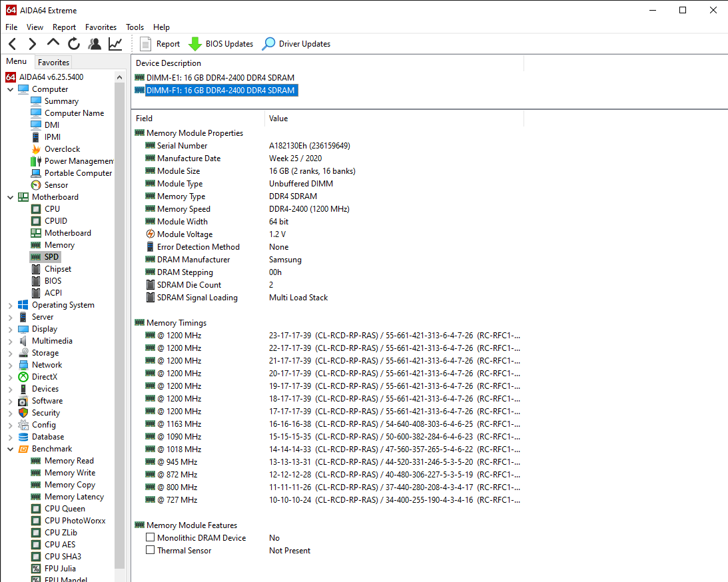728x582 pixels.
Task: Go back with the left arrow toolbar icon
Action: 13,44
